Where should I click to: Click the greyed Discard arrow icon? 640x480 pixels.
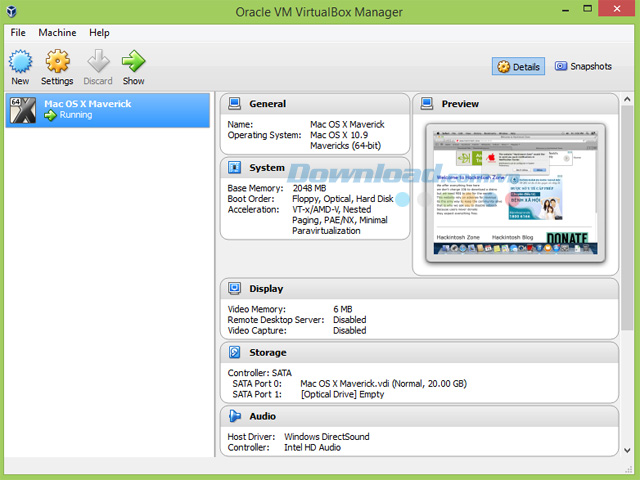point(98,61)
